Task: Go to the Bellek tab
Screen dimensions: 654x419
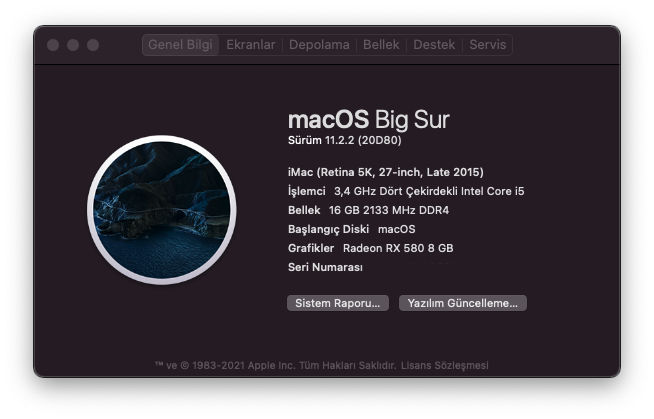Action: pos(381,45)
